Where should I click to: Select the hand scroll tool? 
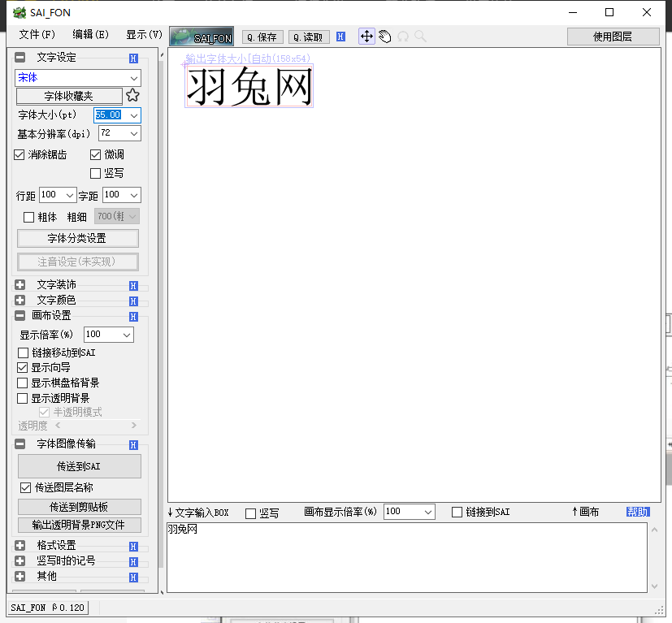383,36
